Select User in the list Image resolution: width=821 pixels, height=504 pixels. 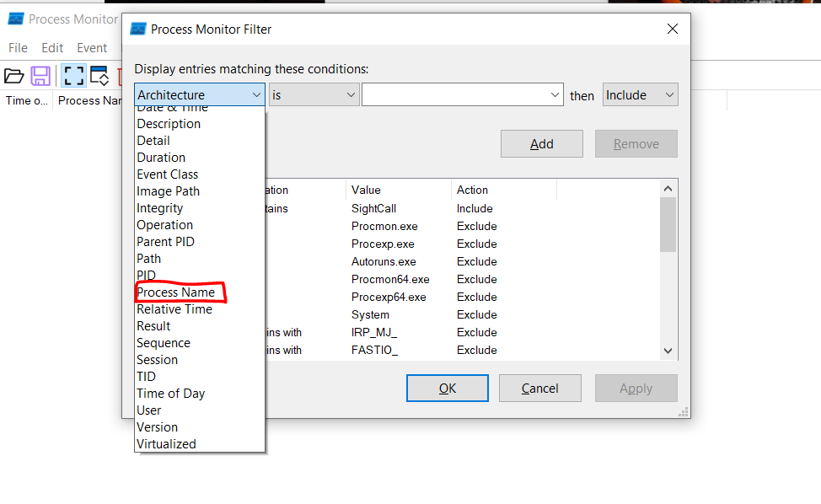click(x=200, y=410)
